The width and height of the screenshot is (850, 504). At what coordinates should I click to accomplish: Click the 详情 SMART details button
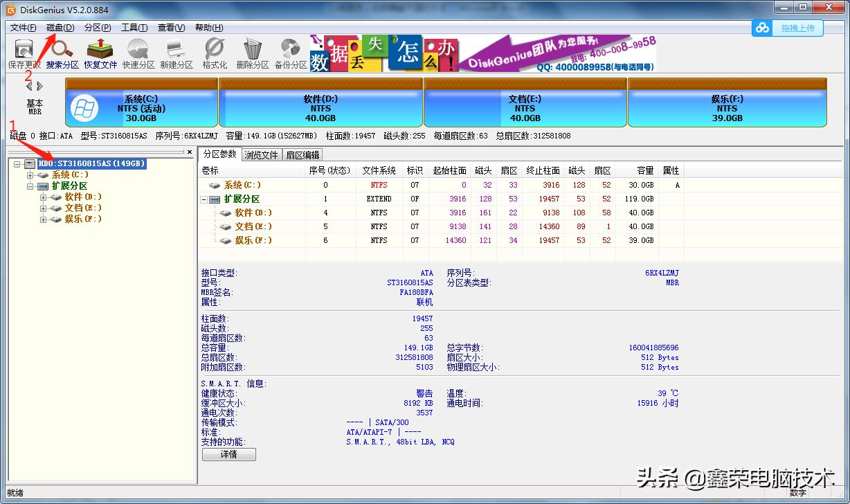click(x=228, y=454)
